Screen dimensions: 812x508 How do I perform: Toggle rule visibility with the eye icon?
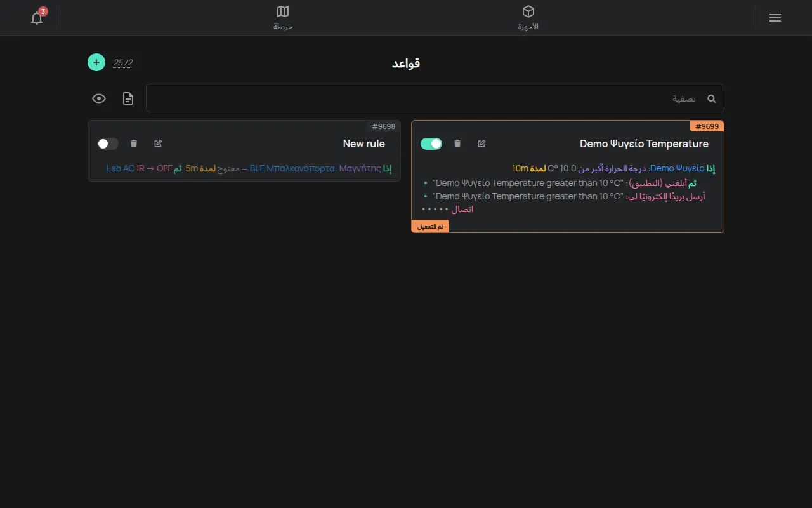click(98, 98)
